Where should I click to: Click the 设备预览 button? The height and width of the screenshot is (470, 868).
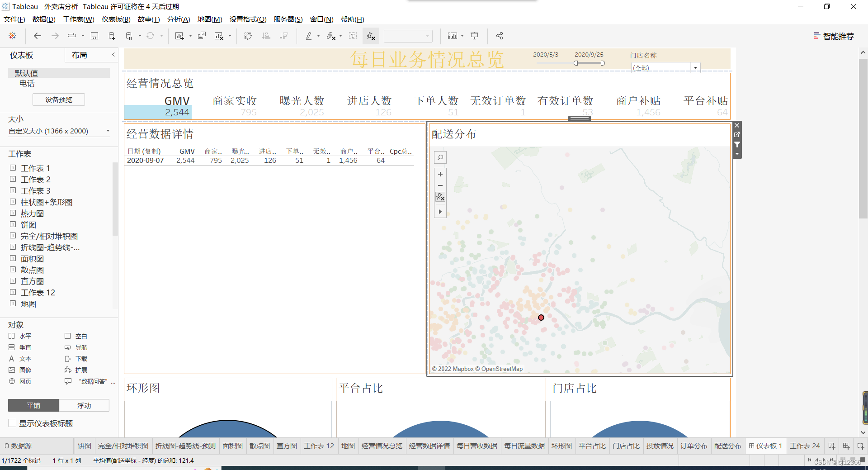59,100
